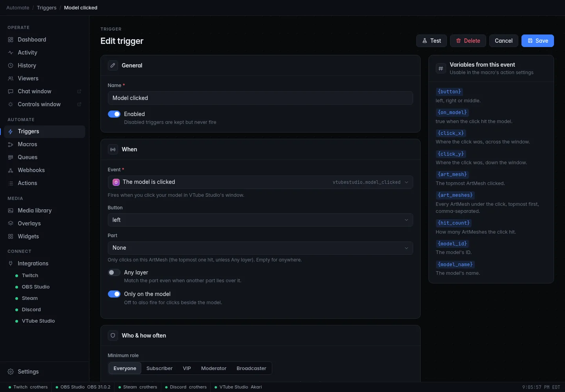Turn on the Any layer toggle
Screen dimensions: 565x392
114,272
